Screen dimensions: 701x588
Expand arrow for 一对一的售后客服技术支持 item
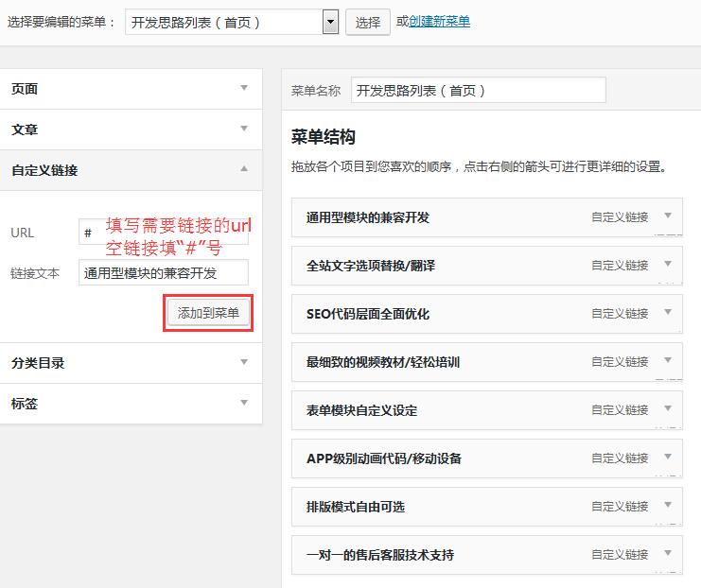tap(668, 554)
